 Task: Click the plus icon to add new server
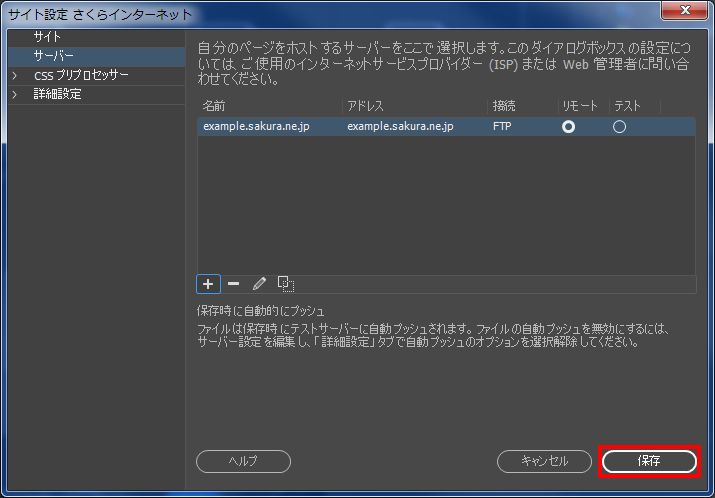[208, 284]
